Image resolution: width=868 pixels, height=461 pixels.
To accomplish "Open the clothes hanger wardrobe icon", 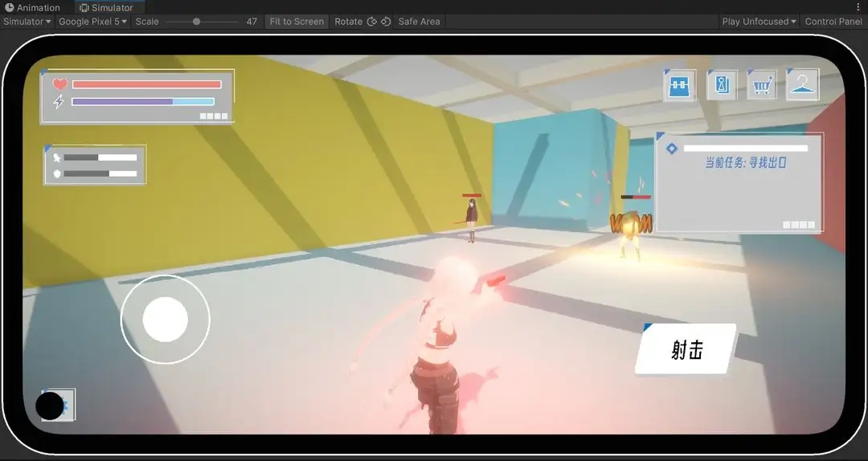I will [802, 85].
